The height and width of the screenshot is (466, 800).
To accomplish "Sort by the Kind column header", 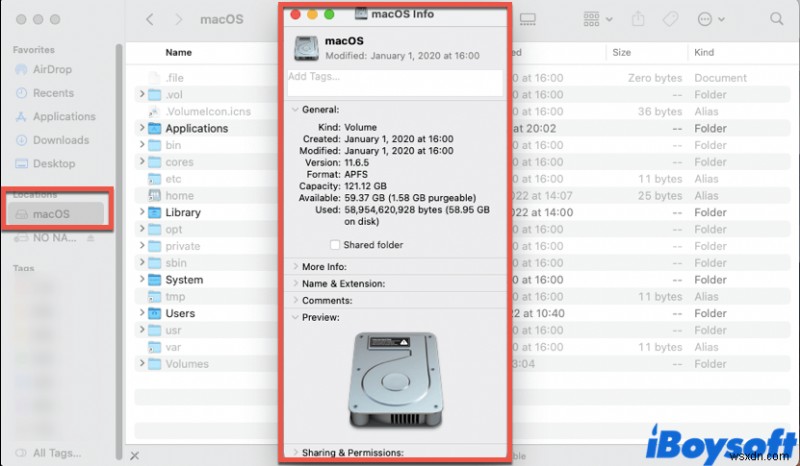I will [x=704, y=52].
